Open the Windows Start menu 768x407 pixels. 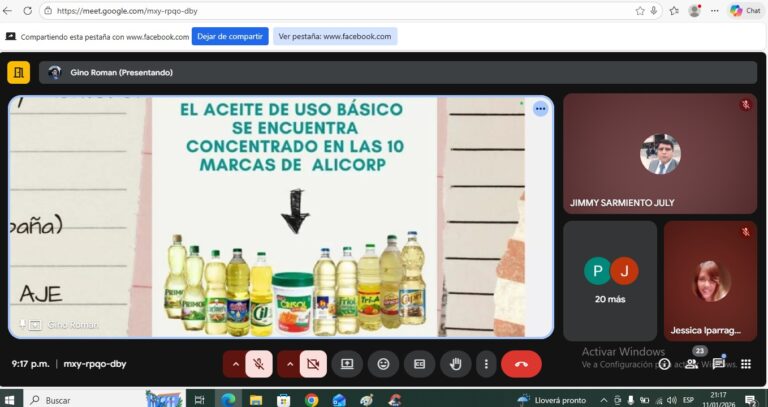tap(8, 400)
